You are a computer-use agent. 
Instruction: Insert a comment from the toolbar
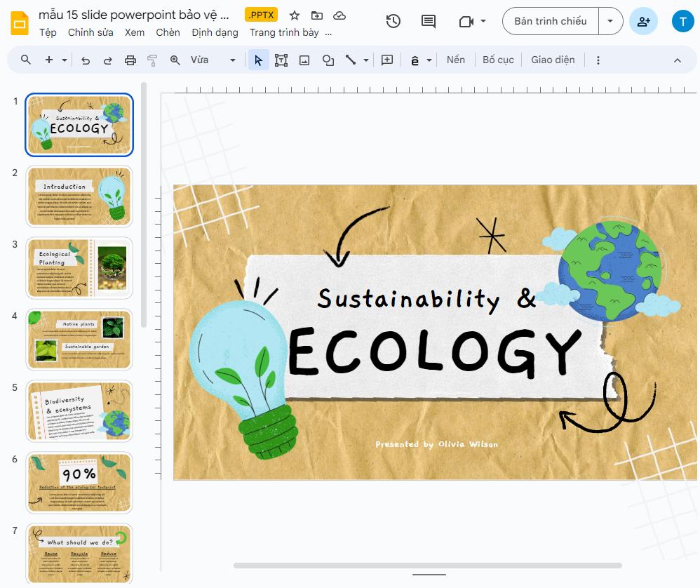click(428, 21)
